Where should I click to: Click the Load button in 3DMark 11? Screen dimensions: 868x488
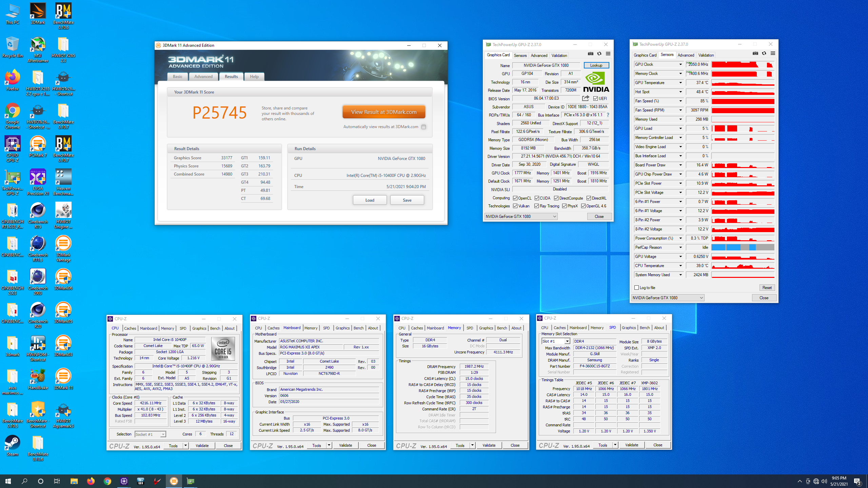tap(370, 200)
